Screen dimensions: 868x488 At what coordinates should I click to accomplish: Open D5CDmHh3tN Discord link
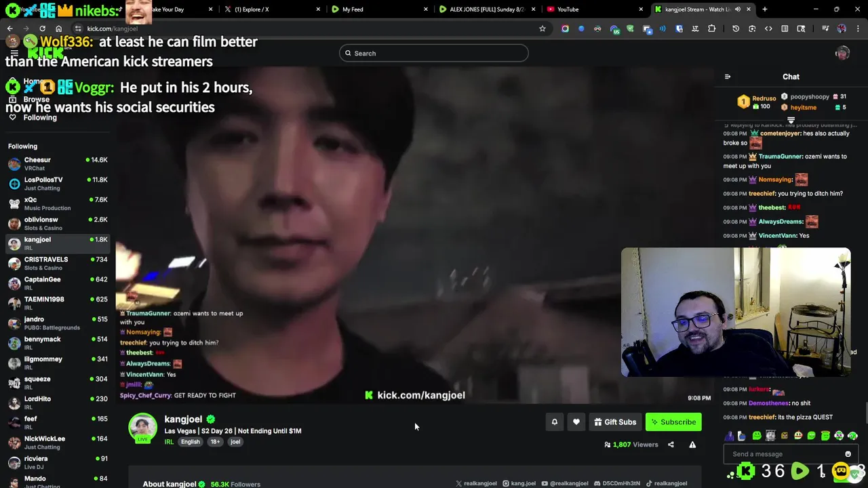[616, 483]
